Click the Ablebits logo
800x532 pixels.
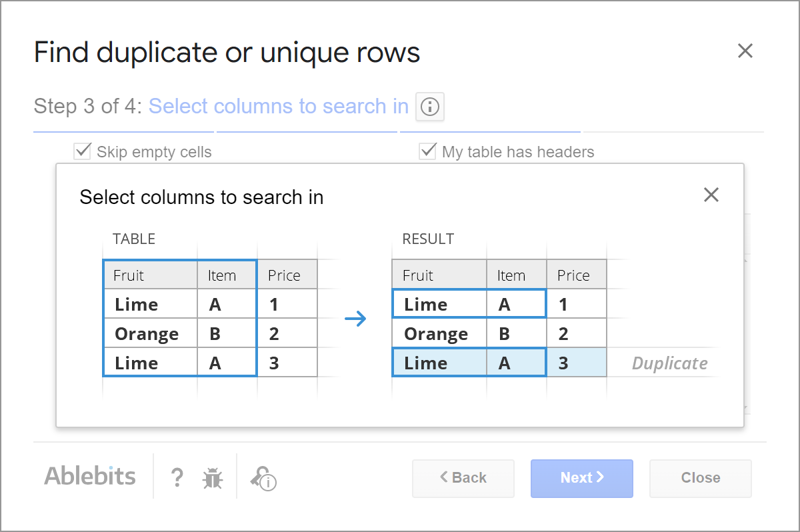(90, 476)
